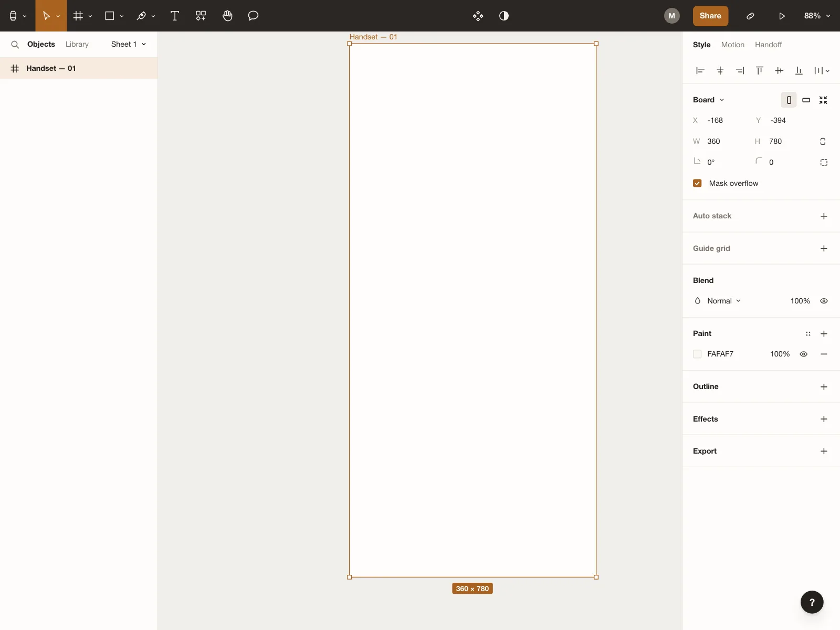
Task: Switch to the Handoff tab
Action: 768,45
